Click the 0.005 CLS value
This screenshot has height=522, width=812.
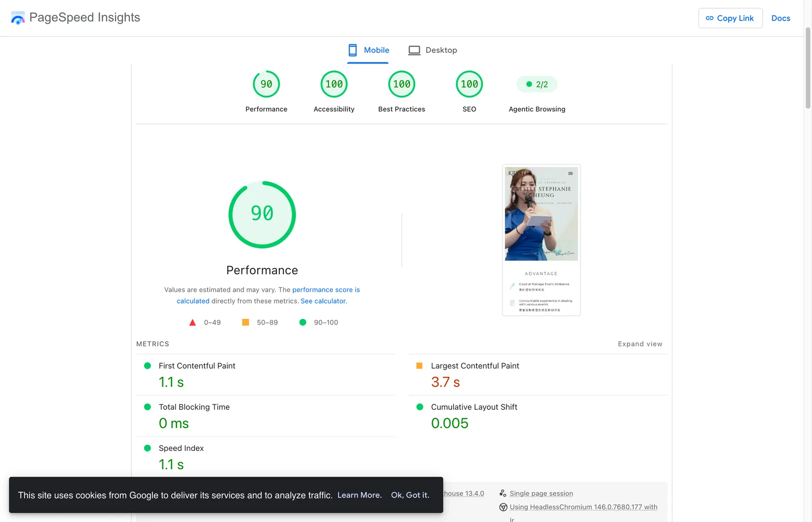[x=450, y=423]
